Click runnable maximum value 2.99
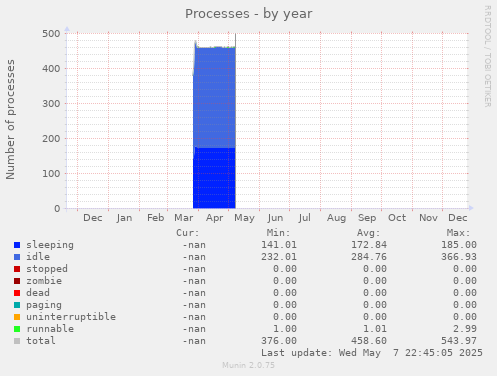 (465, 329)
